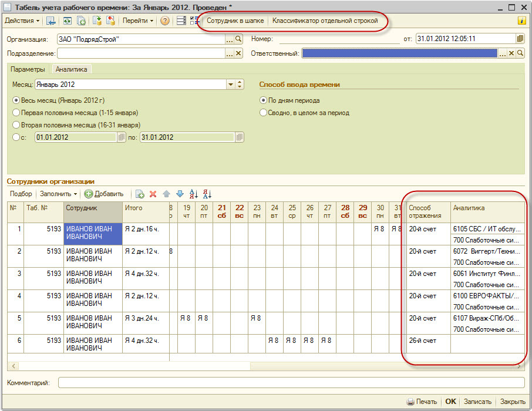The height and width of the screenshot is (411, 532).
Task: Click the document icon with green arrow and coins
Action: (x=97, y=21)
